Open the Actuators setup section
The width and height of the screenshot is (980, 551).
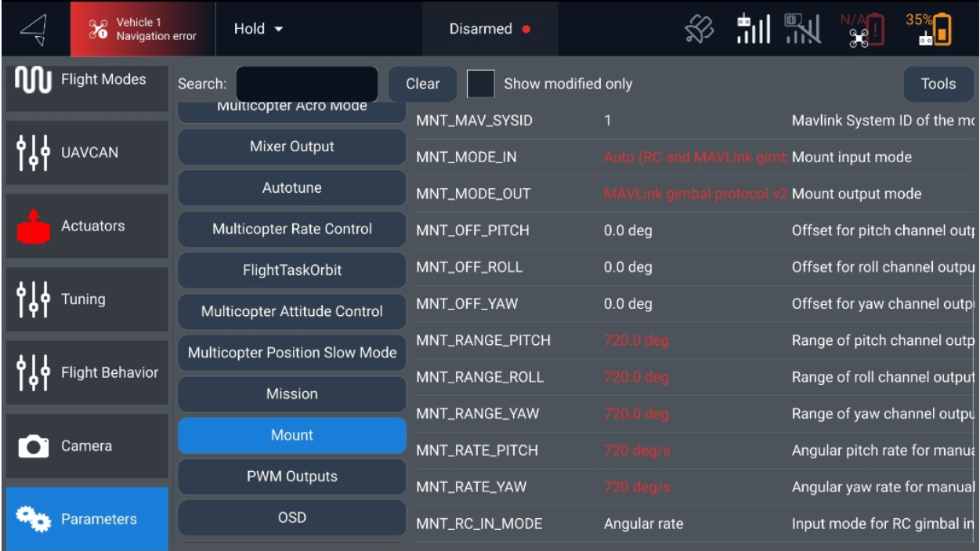(86, 226)
